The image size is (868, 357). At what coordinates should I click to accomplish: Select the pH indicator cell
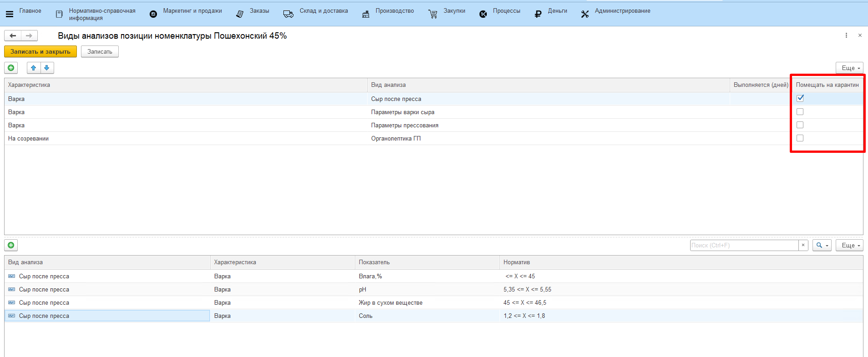pyautogui.click(x=427, y=289)
